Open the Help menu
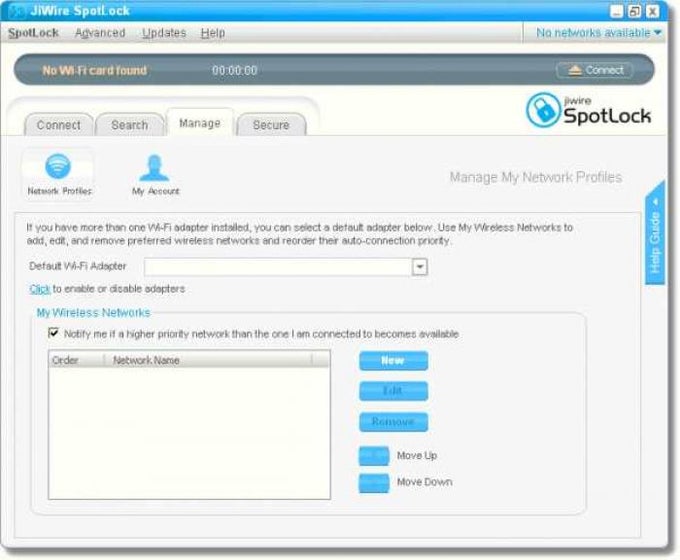 [212, 33]
